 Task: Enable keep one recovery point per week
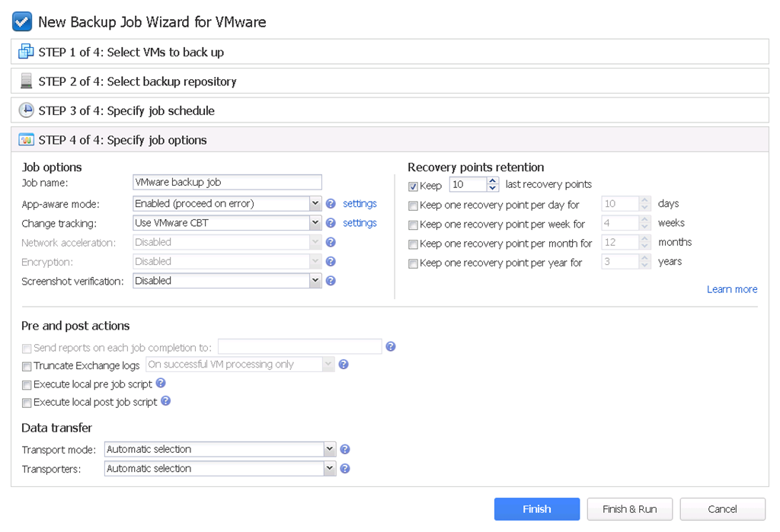click(x=413, y=225)
